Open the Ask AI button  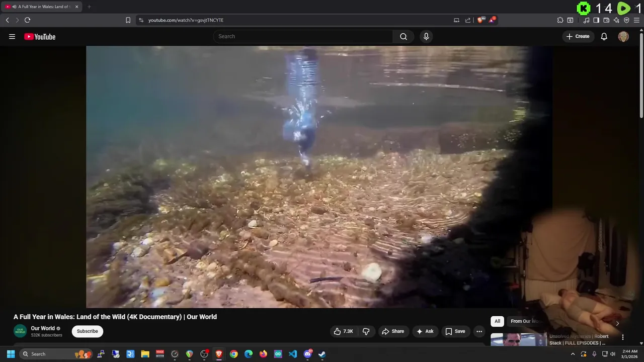[x=425, y=331]
